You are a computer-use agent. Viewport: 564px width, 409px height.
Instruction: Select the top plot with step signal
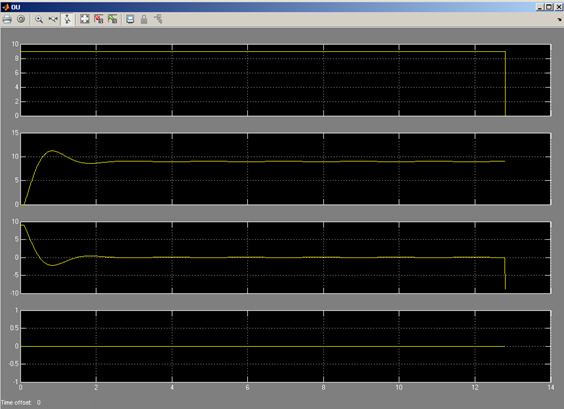285,80
